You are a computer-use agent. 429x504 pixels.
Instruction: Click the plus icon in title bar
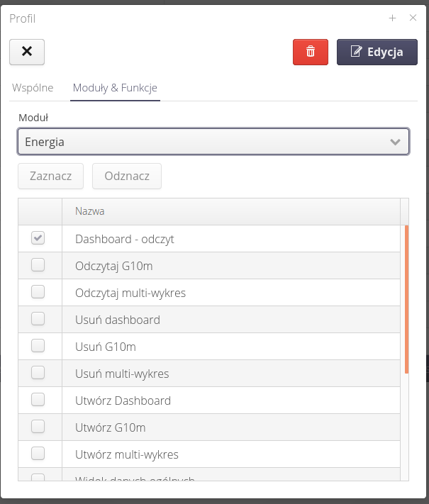(x=392, y=18)
